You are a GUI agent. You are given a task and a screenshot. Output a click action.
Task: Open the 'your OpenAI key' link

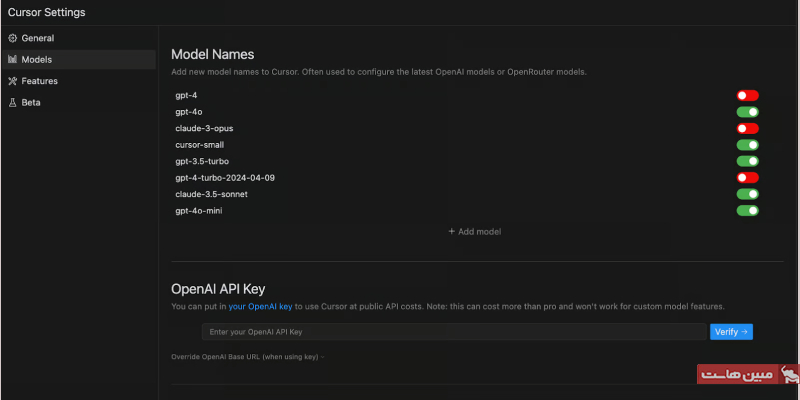[260, 307]
